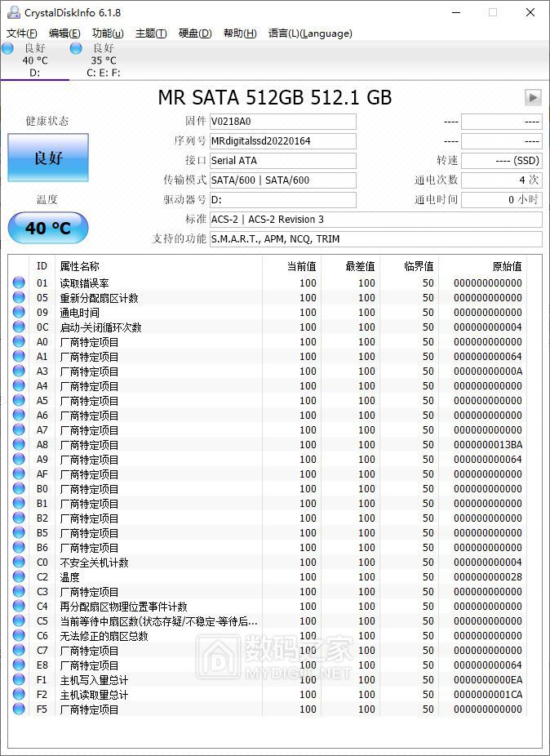The image size is (550, 756).
Task: Select the D: drive tab at 40 °C
Action: click(35, 60)
